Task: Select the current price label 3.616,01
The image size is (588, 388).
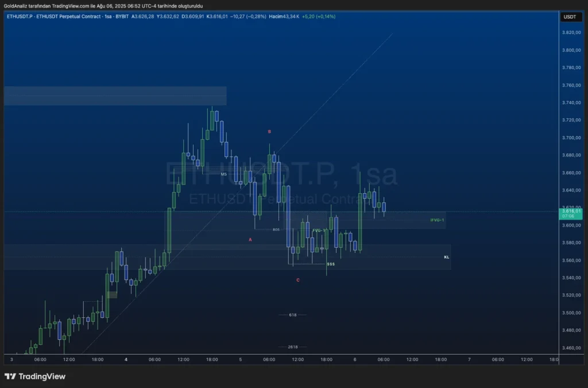Action: (x=572, y=211)
